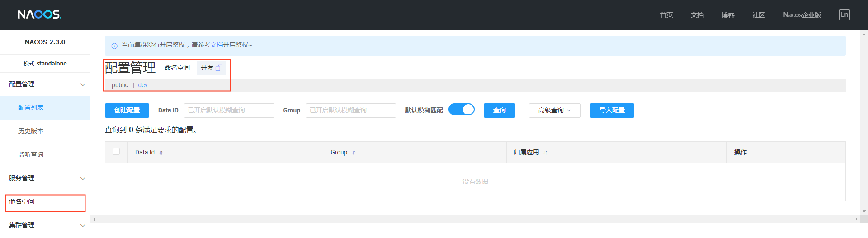868x238 pixels.
Task: Open 历史版本 in the sidebar
Action: (x=31, y=131)
